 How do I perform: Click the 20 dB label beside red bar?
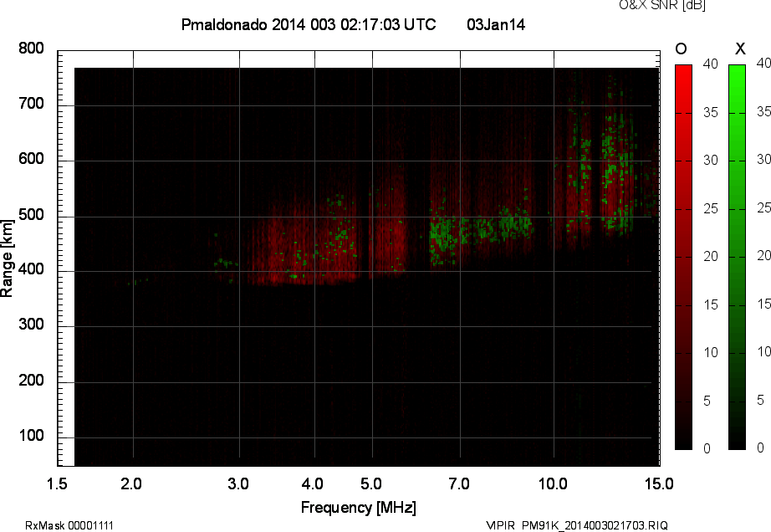711,257
